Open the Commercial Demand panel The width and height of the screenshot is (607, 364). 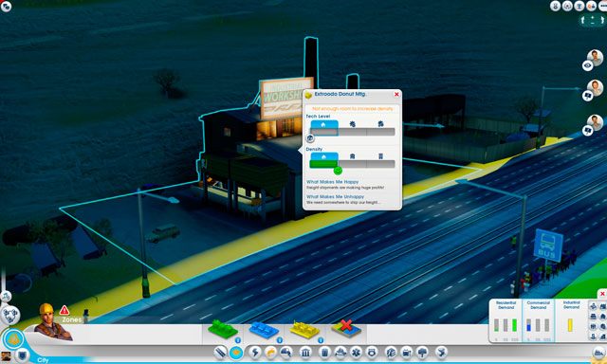[538, 320]
